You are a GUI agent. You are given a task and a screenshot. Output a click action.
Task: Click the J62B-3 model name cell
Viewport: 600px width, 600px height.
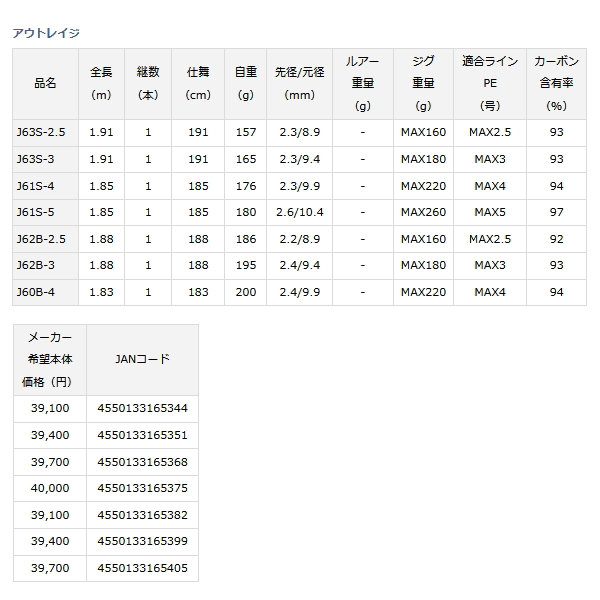pos(46,266)
